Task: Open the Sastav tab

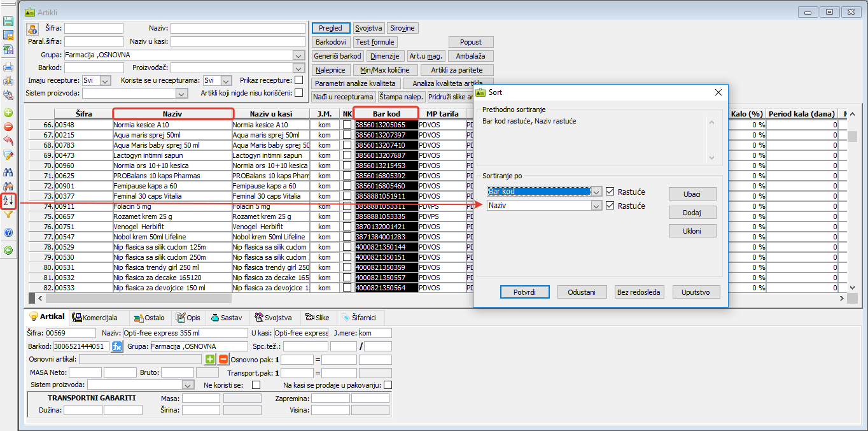Action: tap(227, 317)
